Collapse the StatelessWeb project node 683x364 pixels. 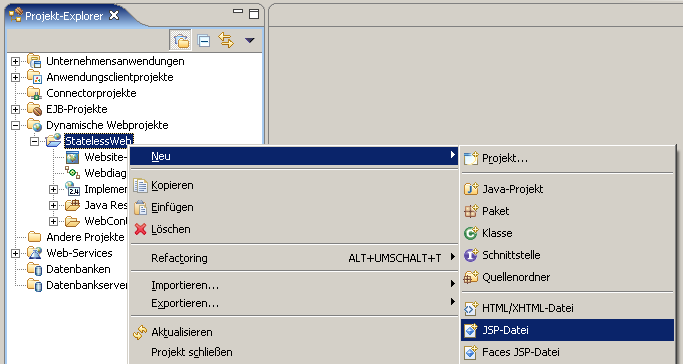(34, 142)
